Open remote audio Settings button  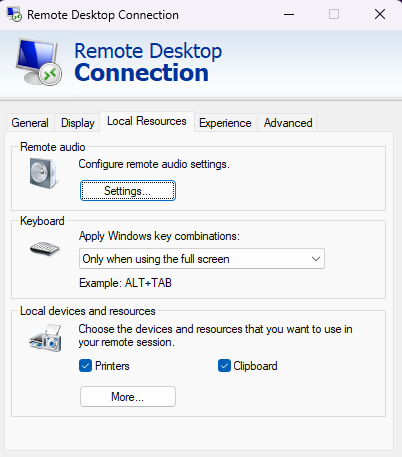click(128, 191)
